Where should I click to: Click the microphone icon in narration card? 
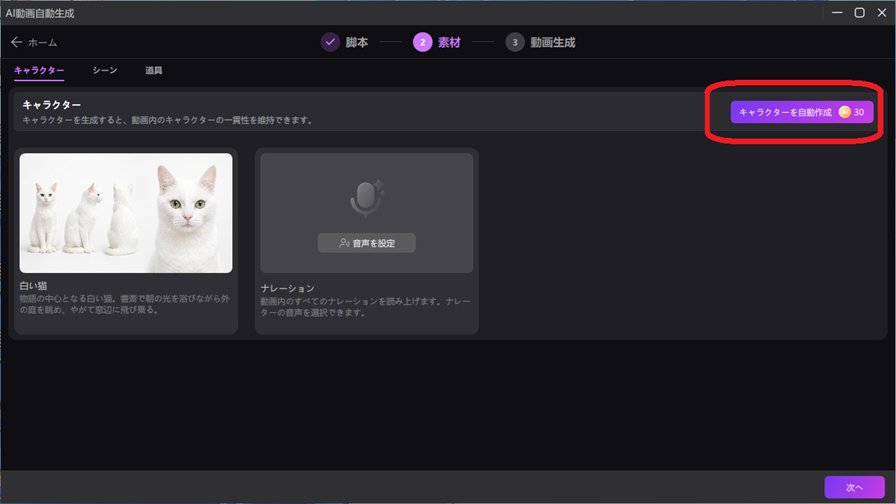366,198
